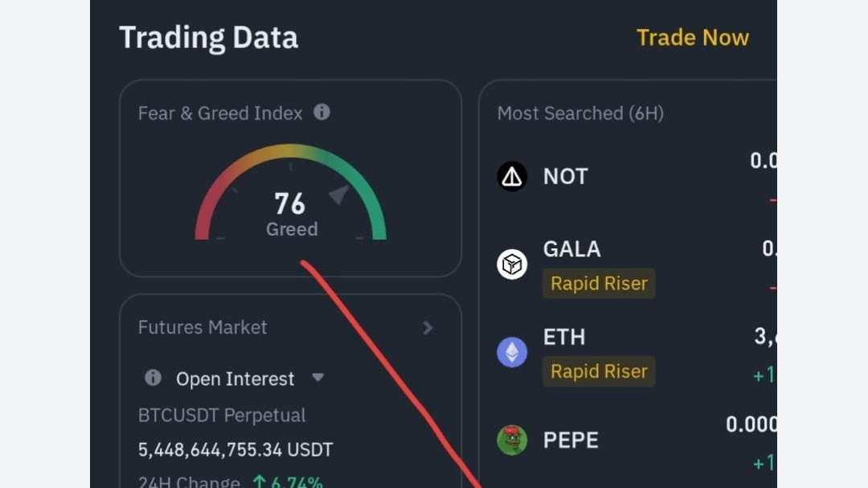Click the Rapid Riser tag under ETH
868x488 pixels.
[599, 371]
